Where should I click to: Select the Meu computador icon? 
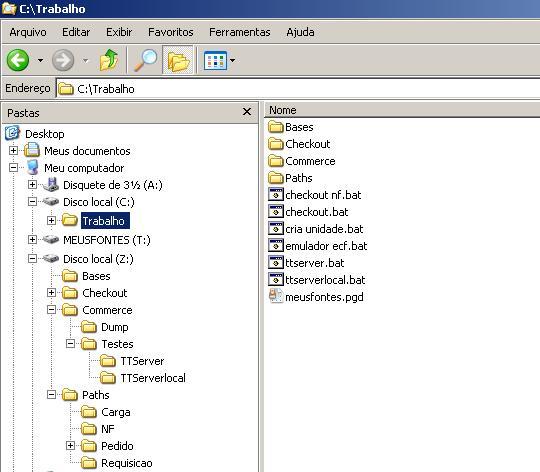click(32, 168)
